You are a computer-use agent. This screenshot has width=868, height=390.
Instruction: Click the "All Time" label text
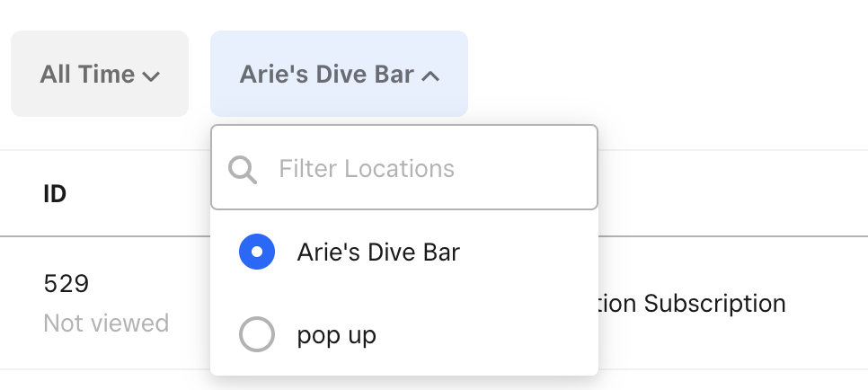pyautogui.click(x=87, y=74)
